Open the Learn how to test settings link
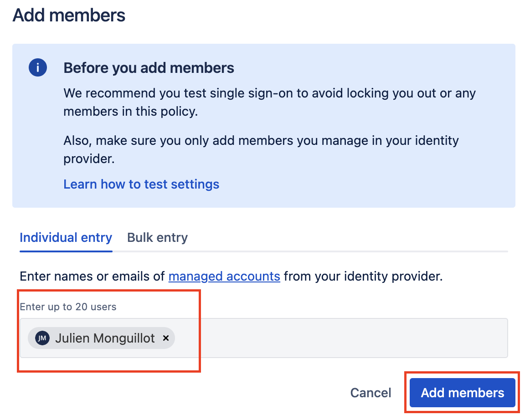 [141, 184]
